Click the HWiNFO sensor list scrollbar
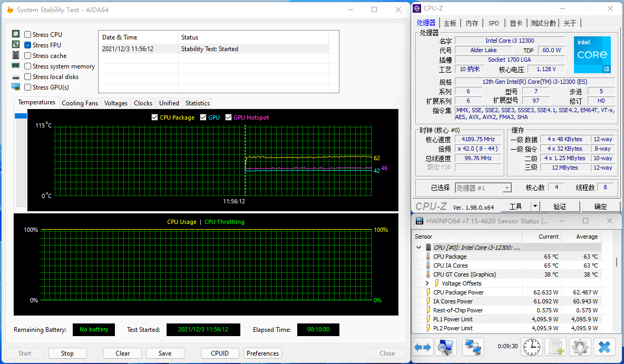The height and width of the screenshot is (364, 624). tap(617, 262)
